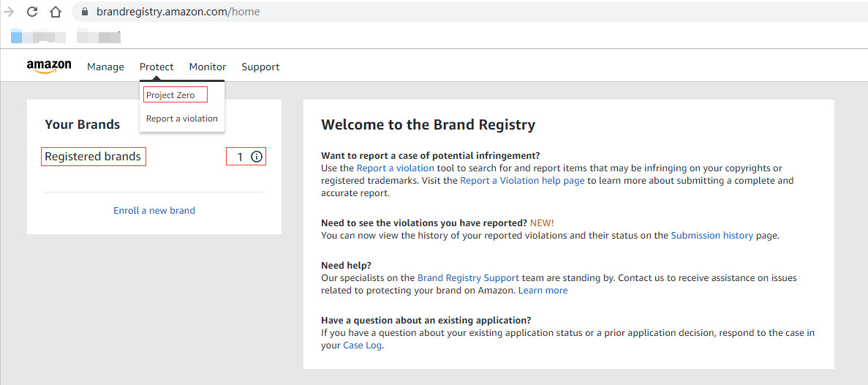
Task: Go to browser home icon
Action: [56, 12]
